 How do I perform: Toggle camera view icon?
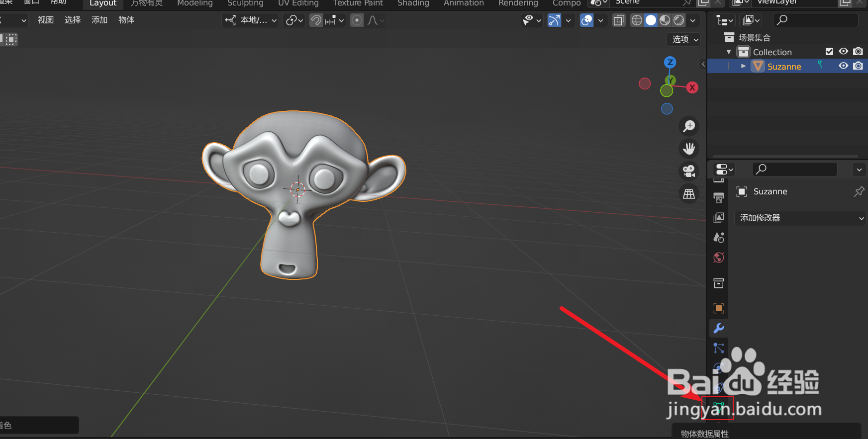coord(689,171)
